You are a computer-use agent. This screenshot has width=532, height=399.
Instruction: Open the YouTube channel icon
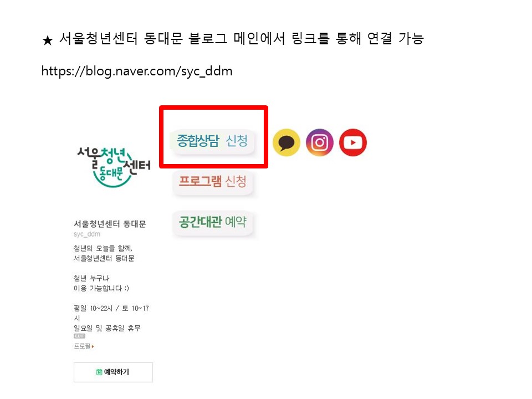(353, 142)
